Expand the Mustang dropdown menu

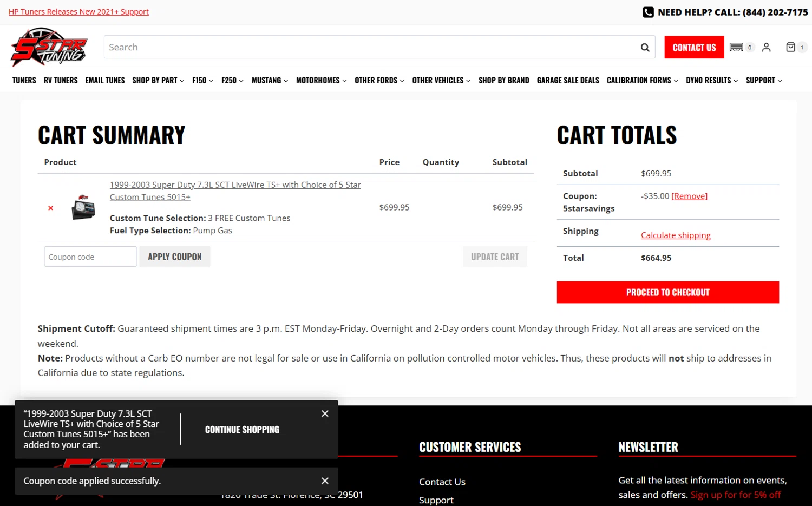(270, 80)
